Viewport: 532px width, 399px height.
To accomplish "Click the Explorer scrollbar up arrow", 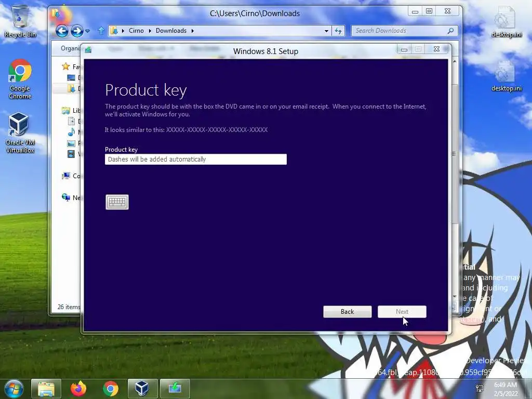I will coord(455,61).
